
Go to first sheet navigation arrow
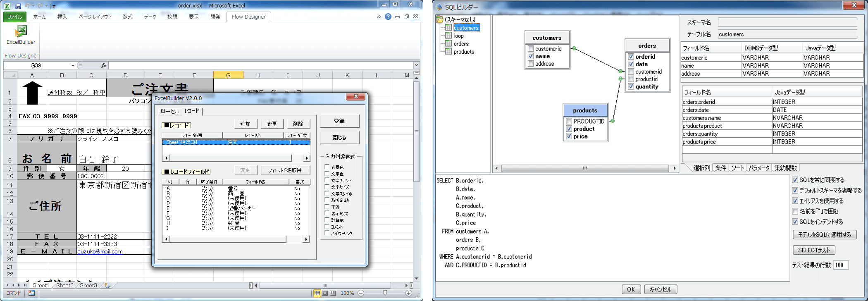pos(7,285)
